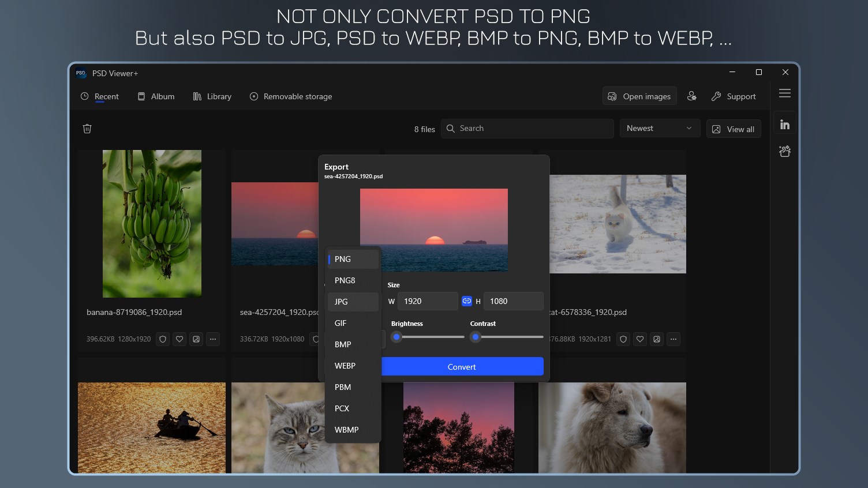
Task: Click the sparkle gift box sidebar icon
Action: (x=785, y=151)
